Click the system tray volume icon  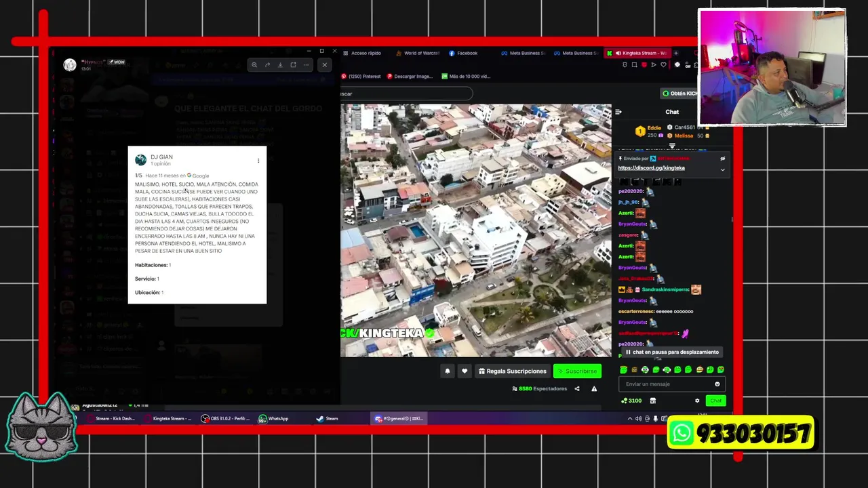639,419
